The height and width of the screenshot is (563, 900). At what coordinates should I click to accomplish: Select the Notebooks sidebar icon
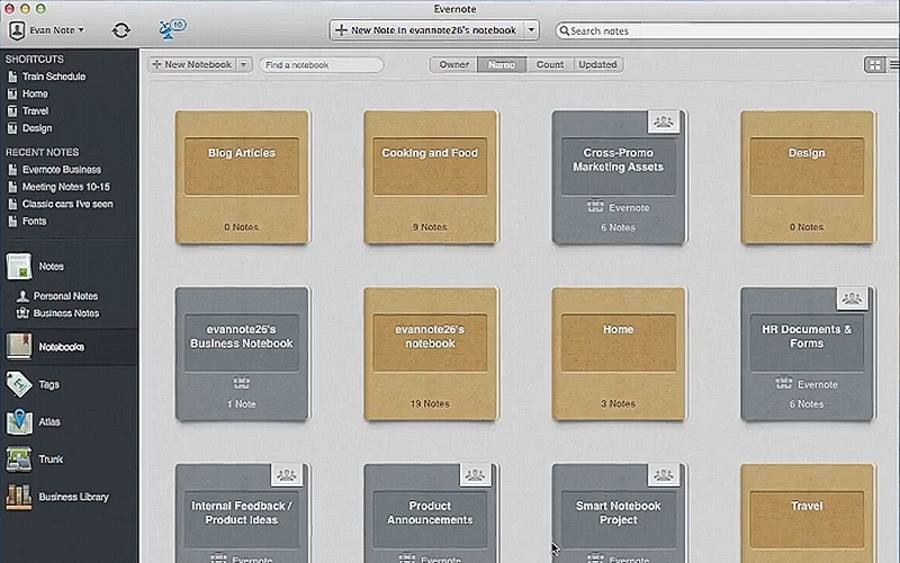click(x=19, y=347)
